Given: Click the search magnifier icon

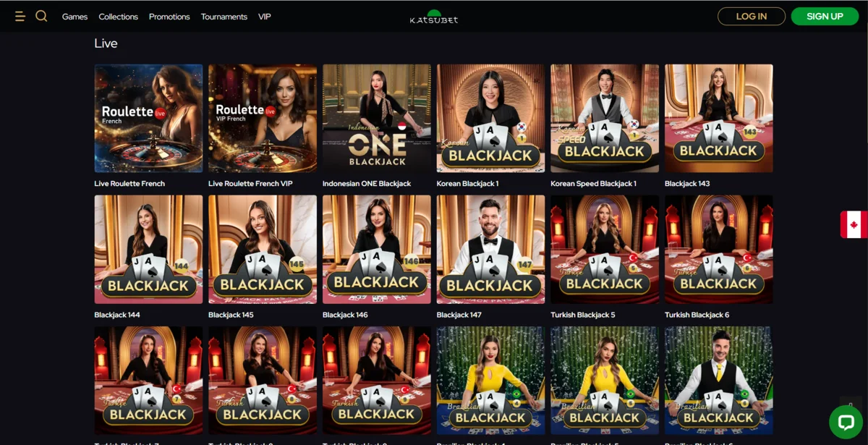Looking at the screenshot, I should 41,16.
